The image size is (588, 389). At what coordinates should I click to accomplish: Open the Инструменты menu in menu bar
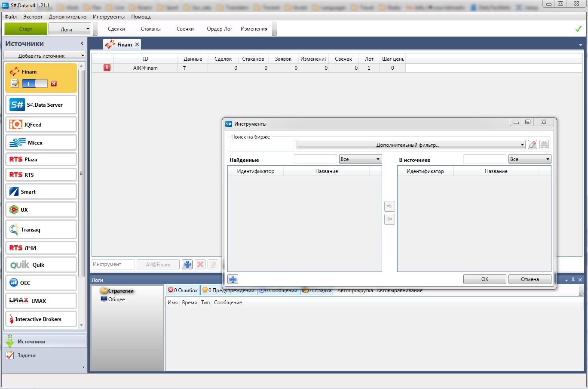(109, 17)
